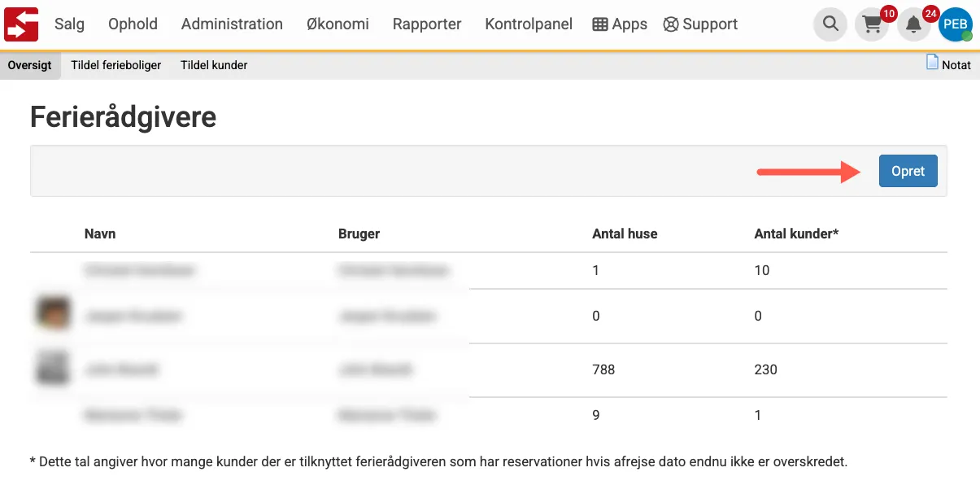
Task: Show notifications via bell icon
Action: 914,25
